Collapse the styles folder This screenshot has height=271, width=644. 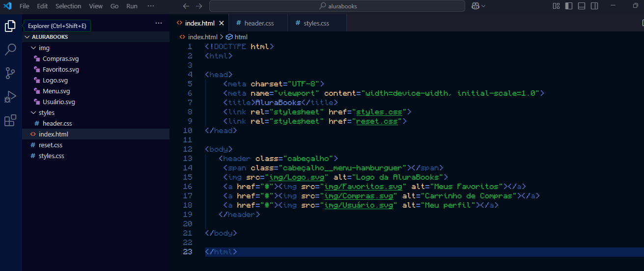(x=33, y=113)
